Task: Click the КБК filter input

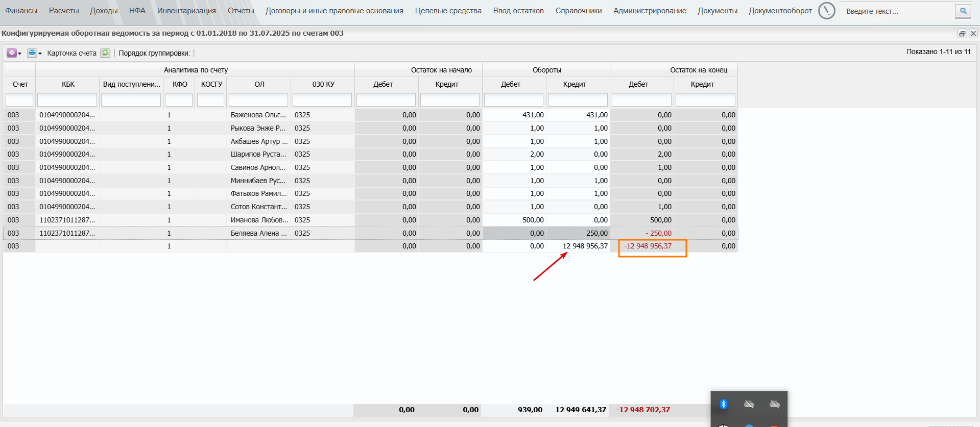Action: 67,99
